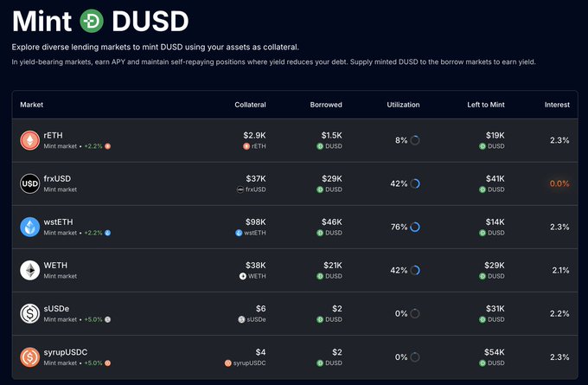Click the small frxUSD icon under $37K collateral
The width and height of the screenshot is (588, 385).
[240, 189]
